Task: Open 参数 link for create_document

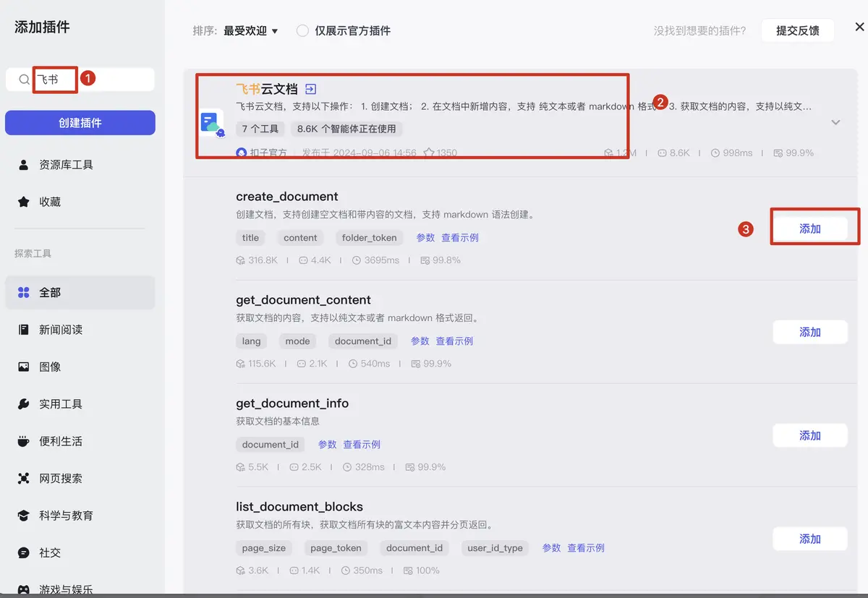Action: tap(426, 237)
